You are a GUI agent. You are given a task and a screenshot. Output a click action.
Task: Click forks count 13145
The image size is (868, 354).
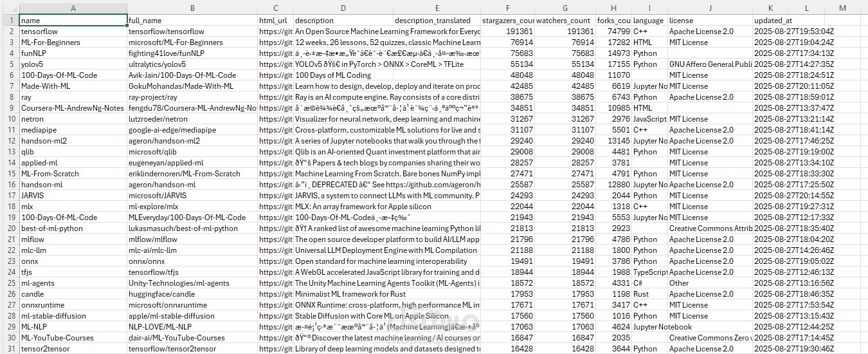[x=613, y=141]
